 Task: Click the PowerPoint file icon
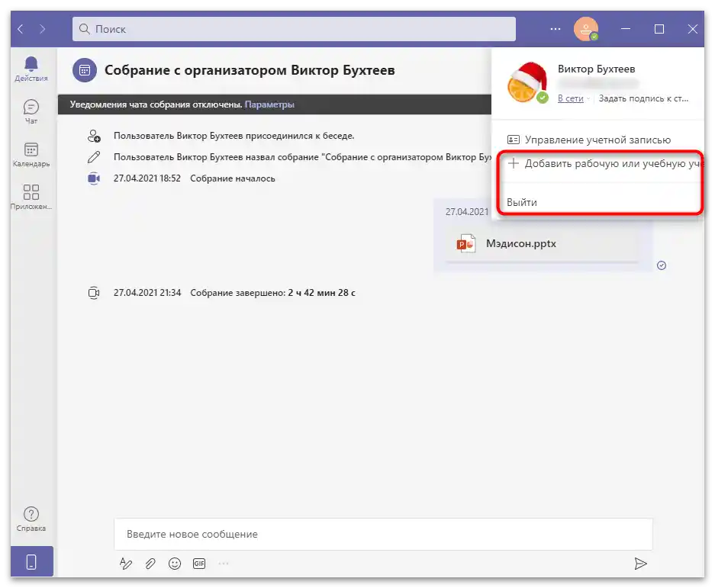pos(466,243)
